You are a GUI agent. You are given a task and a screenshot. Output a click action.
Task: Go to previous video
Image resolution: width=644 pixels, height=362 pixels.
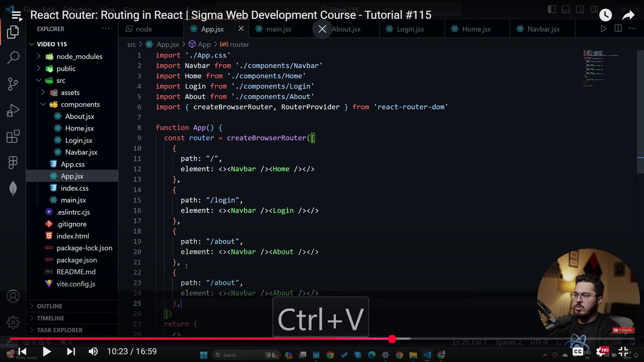22,351
